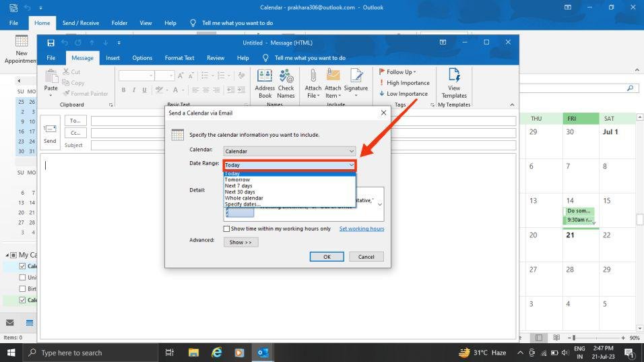This screenshot has width=644, height=362.
Task: Uncheck the first Calendar in My Calendars
Action: (x=23, y=266)
